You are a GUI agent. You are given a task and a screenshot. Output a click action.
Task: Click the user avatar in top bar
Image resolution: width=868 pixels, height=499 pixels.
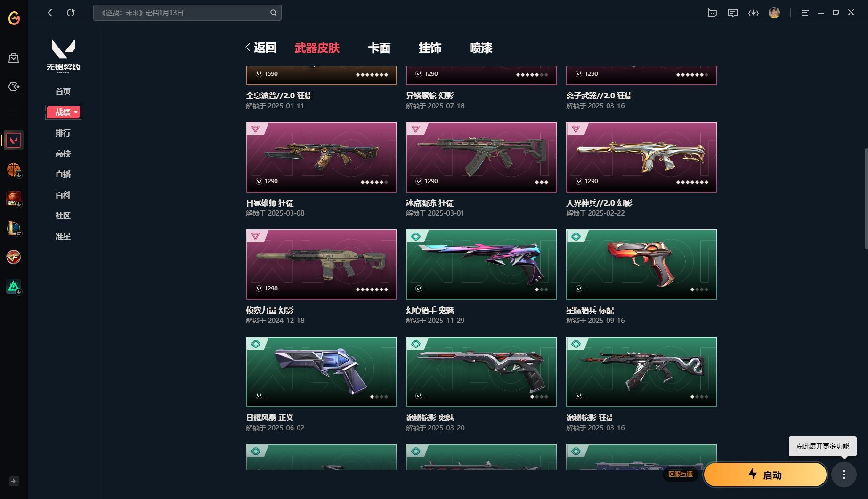tap(774, 13)
